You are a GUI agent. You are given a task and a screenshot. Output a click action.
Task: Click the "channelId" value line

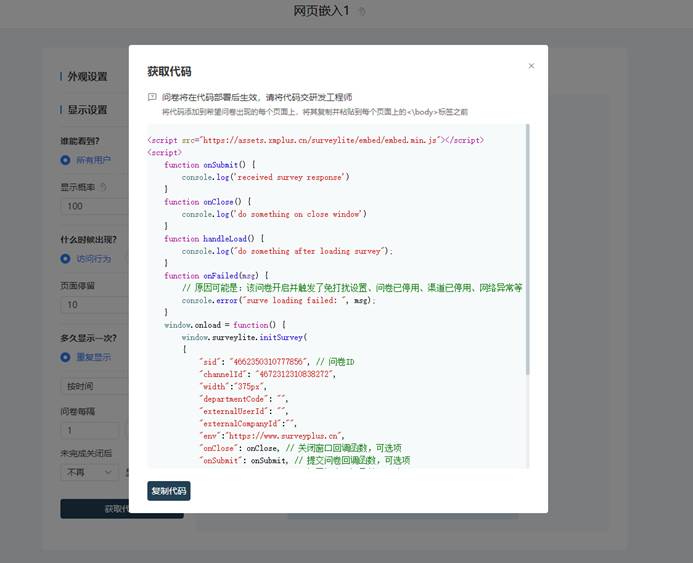(267, 374)
